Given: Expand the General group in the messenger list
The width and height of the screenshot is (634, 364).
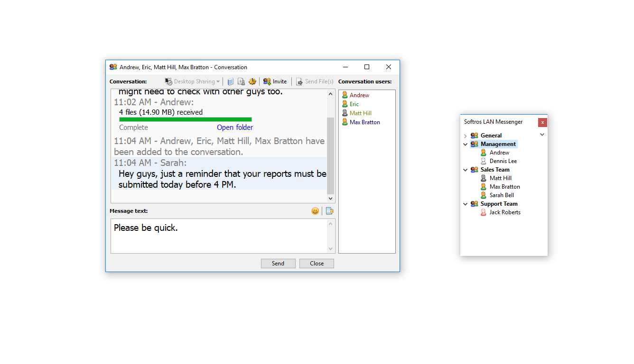Looking at the screenshot, I should click(x=465, y=135).
